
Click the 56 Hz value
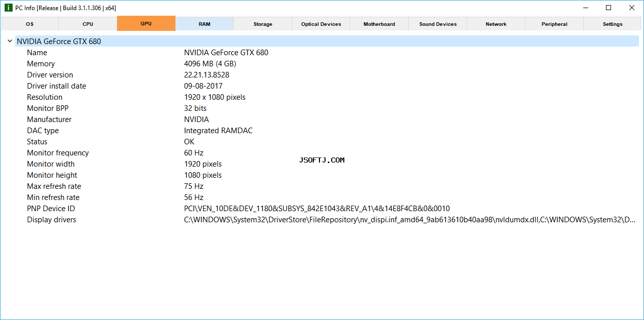(194, 197)
